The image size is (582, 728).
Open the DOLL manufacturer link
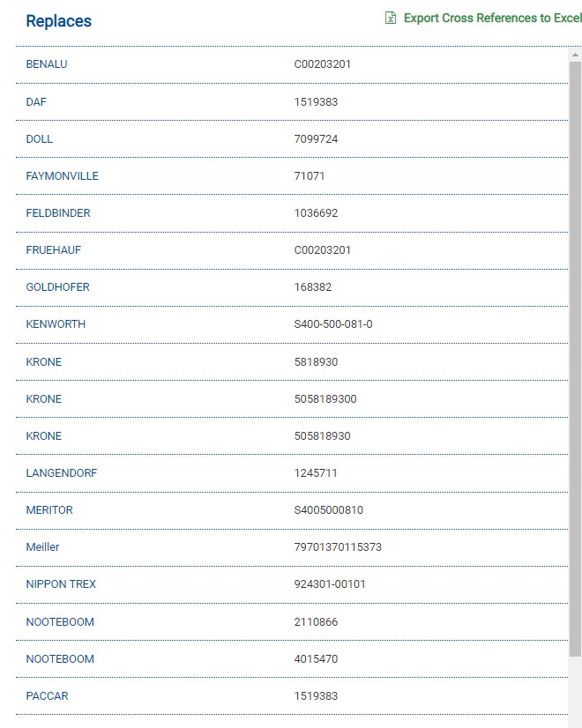(40, 139)
